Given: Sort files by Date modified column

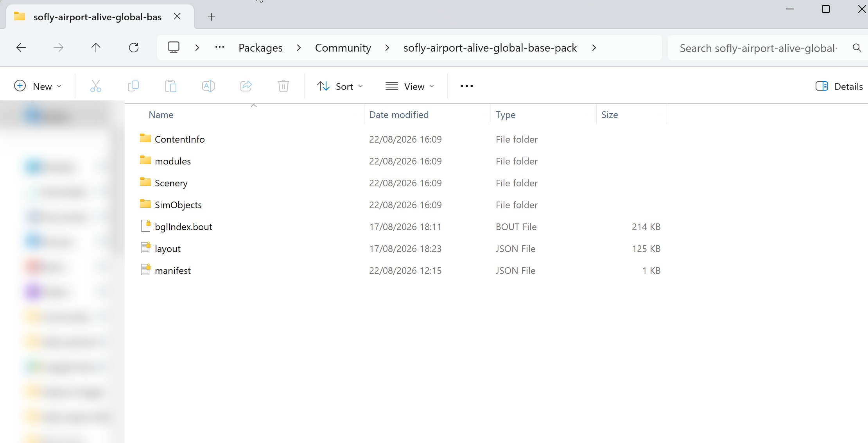Looking at the screenshot, I should tap(399, 115).
